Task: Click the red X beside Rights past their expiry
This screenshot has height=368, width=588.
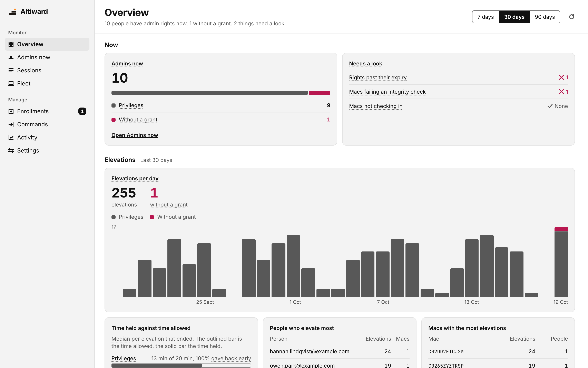Action: (561, 77)
